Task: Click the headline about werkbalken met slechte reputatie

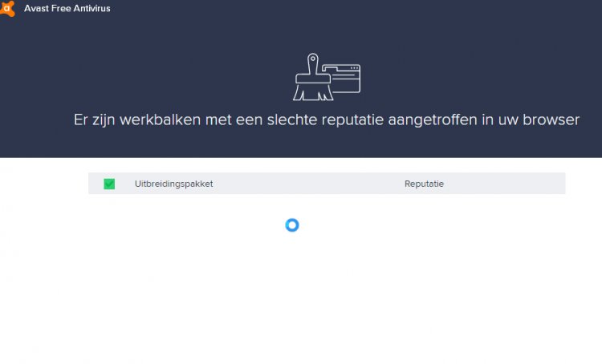Action: pos(327,120)
